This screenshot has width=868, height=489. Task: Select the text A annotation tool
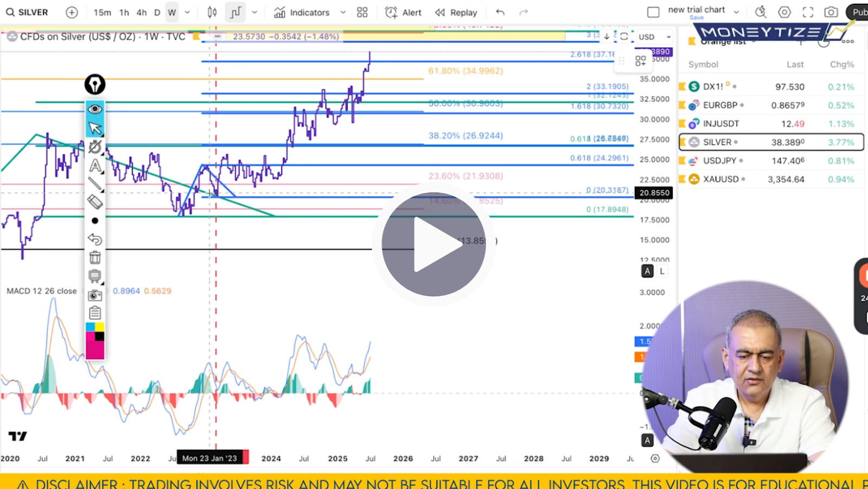[x=95, y=166]
